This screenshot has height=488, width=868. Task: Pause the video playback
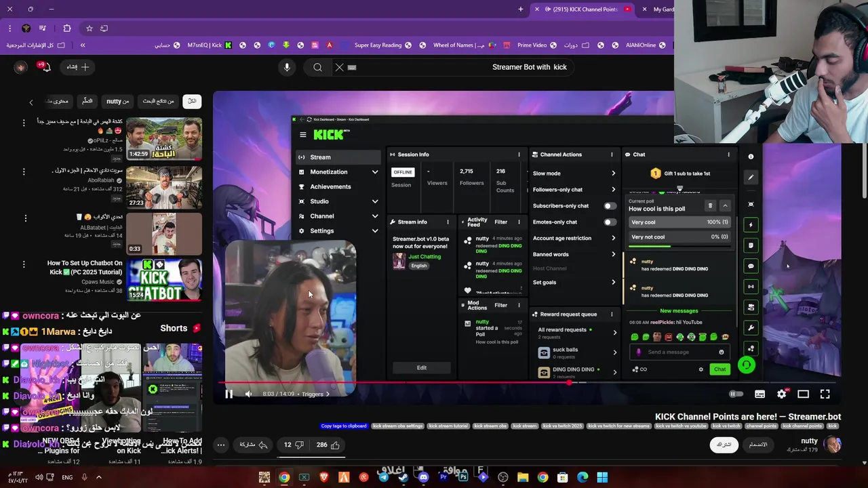coord(229,394)
